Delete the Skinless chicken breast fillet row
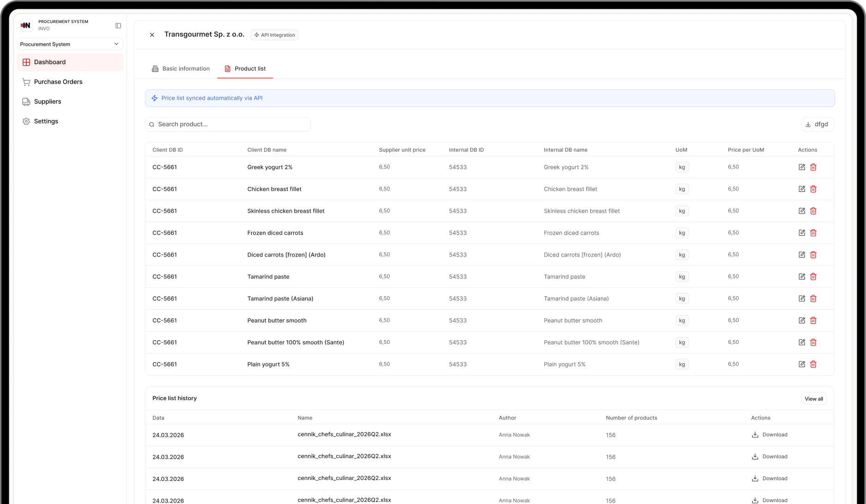 tap(813, 211)
